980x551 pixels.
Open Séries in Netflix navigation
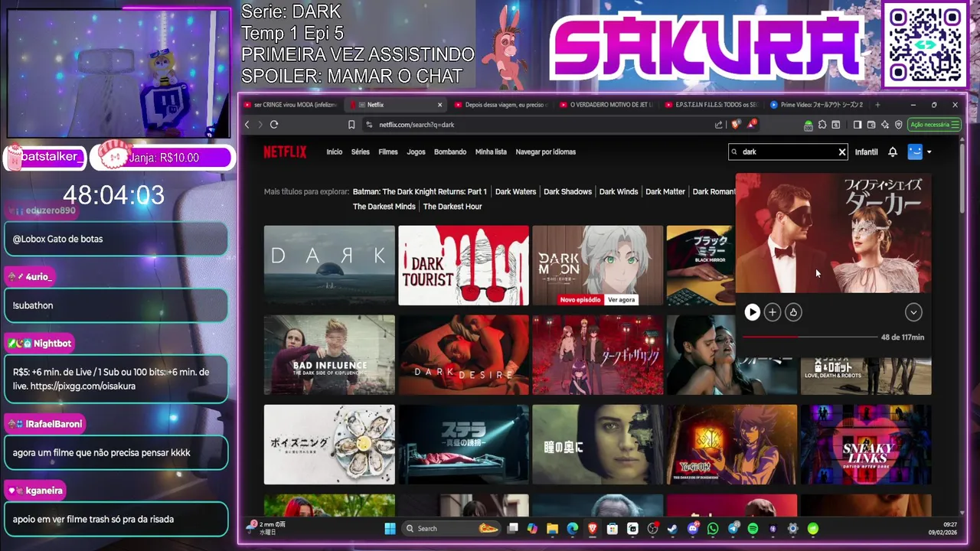(361, 152)
